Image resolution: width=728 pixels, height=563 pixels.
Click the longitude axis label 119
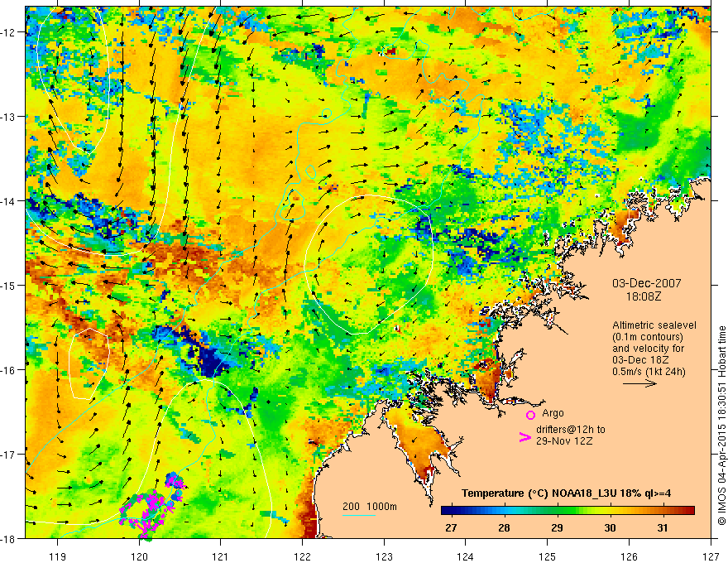coord(58,556)
